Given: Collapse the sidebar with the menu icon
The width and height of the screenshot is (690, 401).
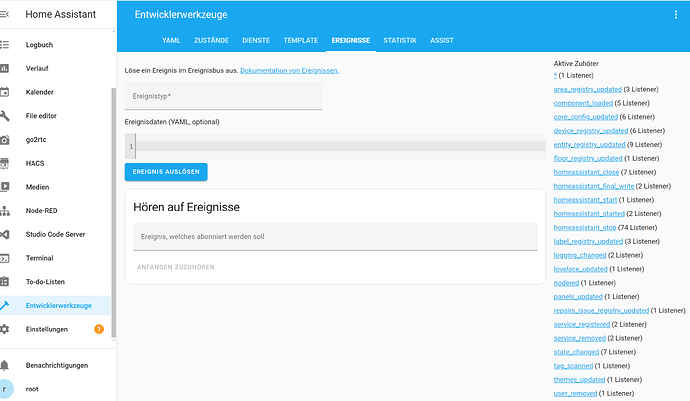Looking at the screenshot, I should pos(6,15).
